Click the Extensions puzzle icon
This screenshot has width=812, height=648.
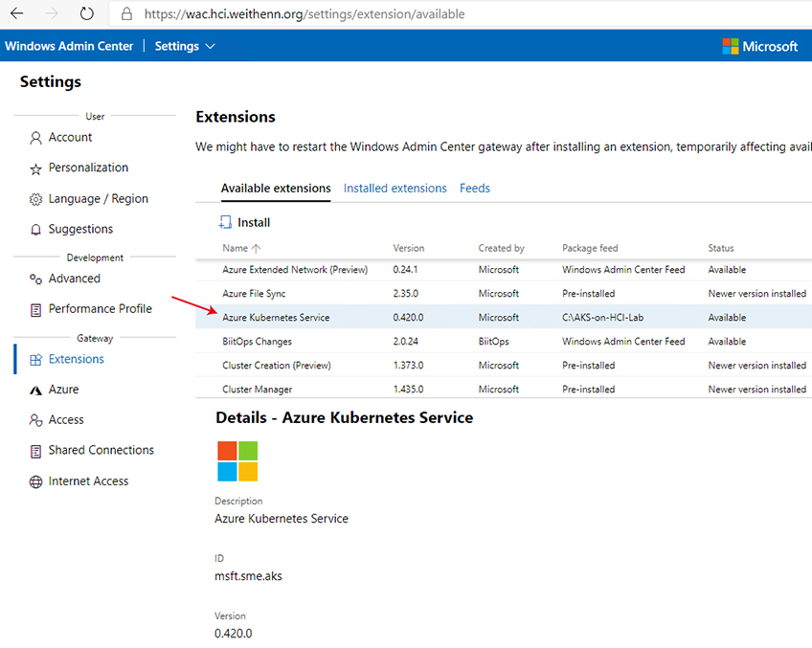[x=35, y=360]
